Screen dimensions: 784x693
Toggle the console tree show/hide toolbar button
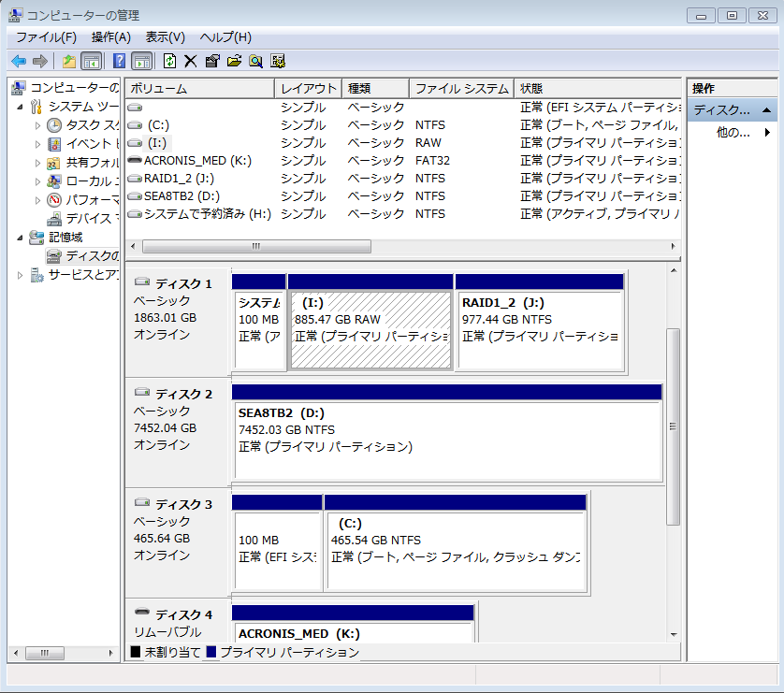[92, 61]
